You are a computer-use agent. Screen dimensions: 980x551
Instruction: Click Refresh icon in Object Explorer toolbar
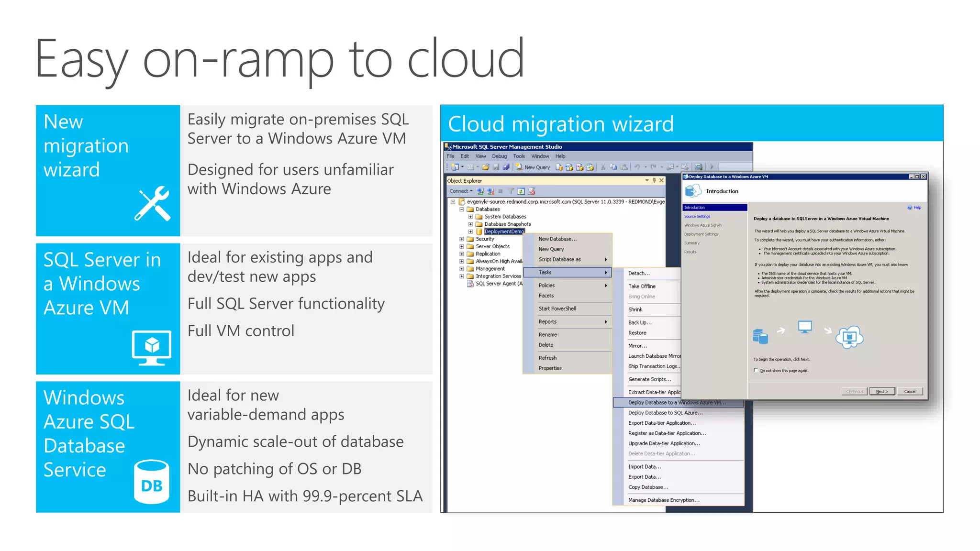pos(521,191)
